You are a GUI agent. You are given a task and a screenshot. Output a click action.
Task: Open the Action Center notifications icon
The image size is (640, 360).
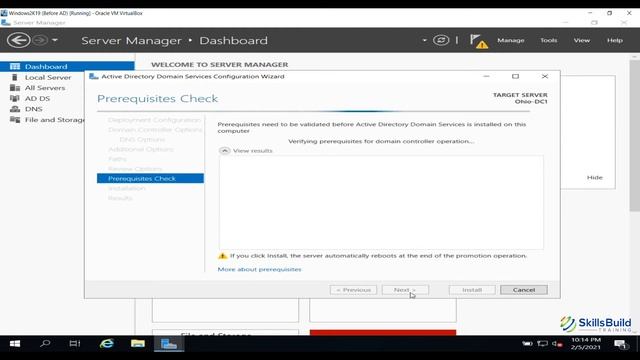tap(620, 344)
